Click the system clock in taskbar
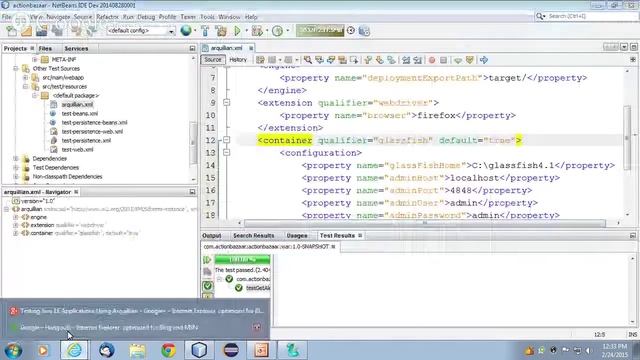 614,350
